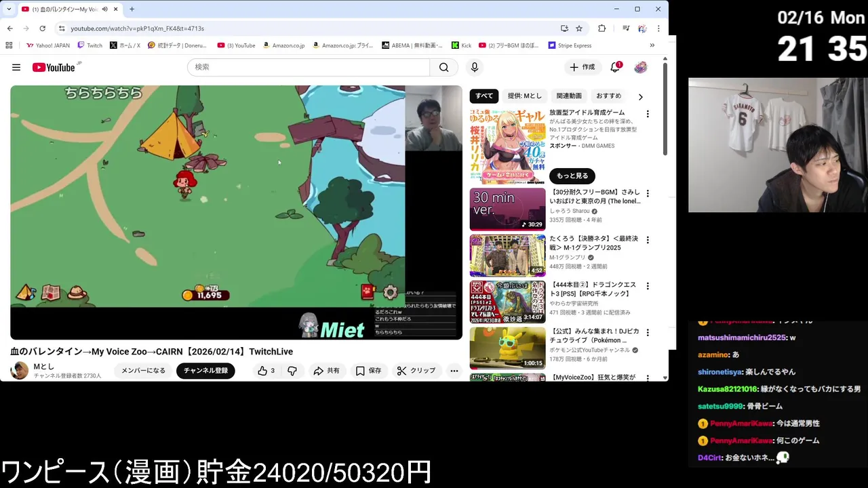View site information icon in address bar
The height and width of the screenshot is (488, 868).
62,28
